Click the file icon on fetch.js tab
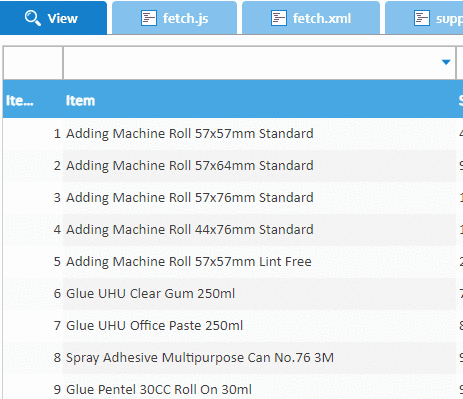The image size is (463, 399). click(149, 18)
